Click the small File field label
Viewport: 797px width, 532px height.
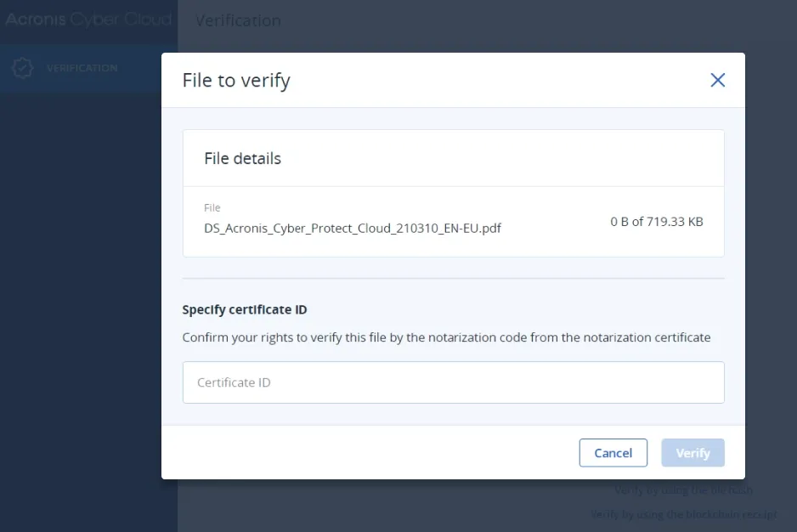pyautogui.click(x=212, y=207)
